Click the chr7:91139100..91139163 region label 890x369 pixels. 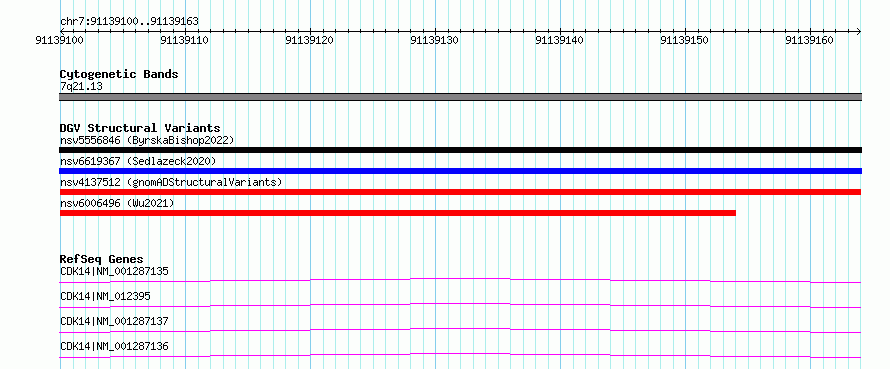pos(129,22)
